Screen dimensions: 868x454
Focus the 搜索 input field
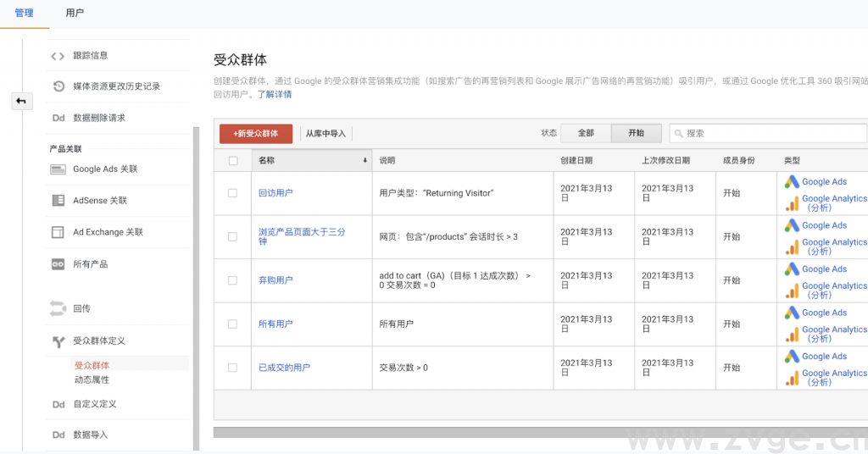click(768, 133)
